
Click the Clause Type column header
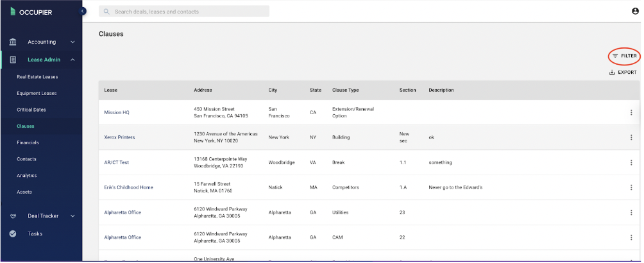tap(345, 90)
